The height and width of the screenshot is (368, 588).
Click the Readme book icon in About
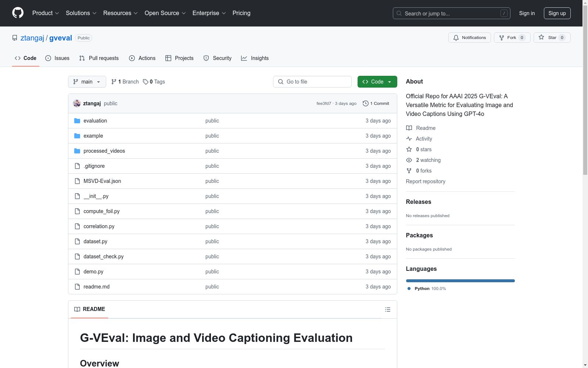(409, 128)
